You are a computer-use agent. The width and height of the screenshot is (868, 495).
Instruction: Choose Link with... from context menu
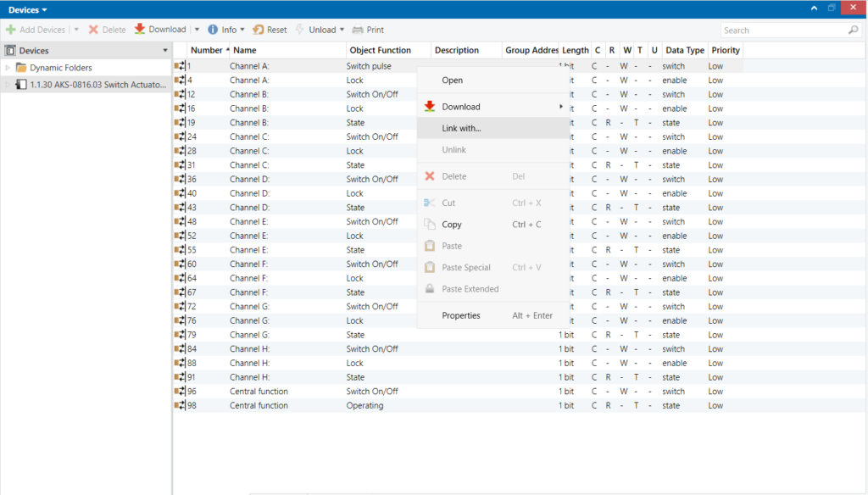[461, 128]
